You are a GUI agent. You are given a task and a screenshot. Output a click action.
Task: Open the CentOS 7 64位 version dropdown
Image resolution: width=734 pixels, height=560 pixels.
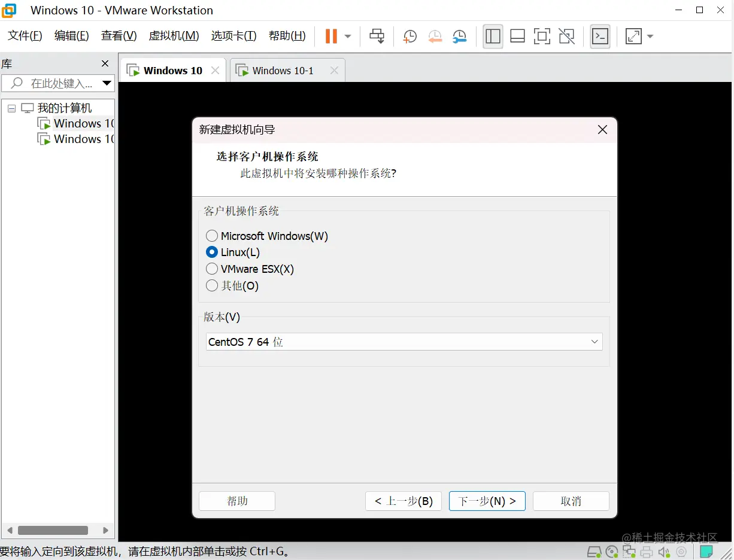pyautogui.click(x=594, y=341)
